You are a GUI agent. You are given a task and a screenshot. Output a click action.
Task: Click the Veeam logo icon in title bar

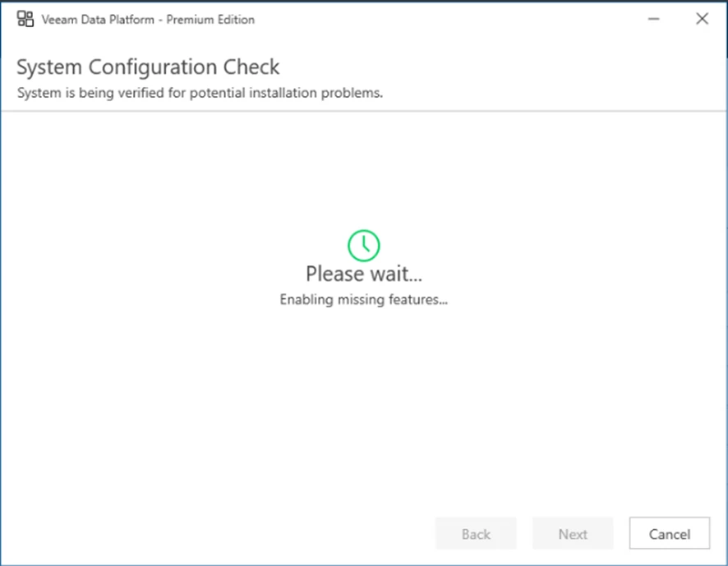[x=25, y=20]
